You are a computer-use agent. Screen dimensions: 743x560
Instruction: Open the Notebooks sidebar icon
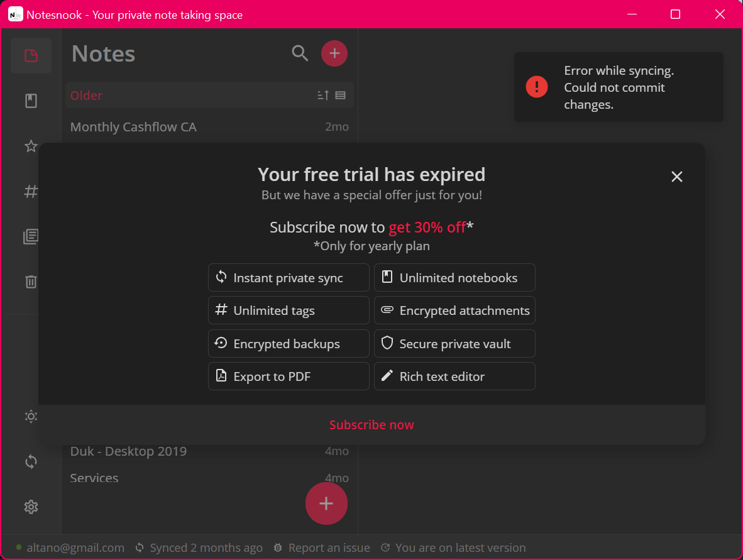tap(31, 101)
